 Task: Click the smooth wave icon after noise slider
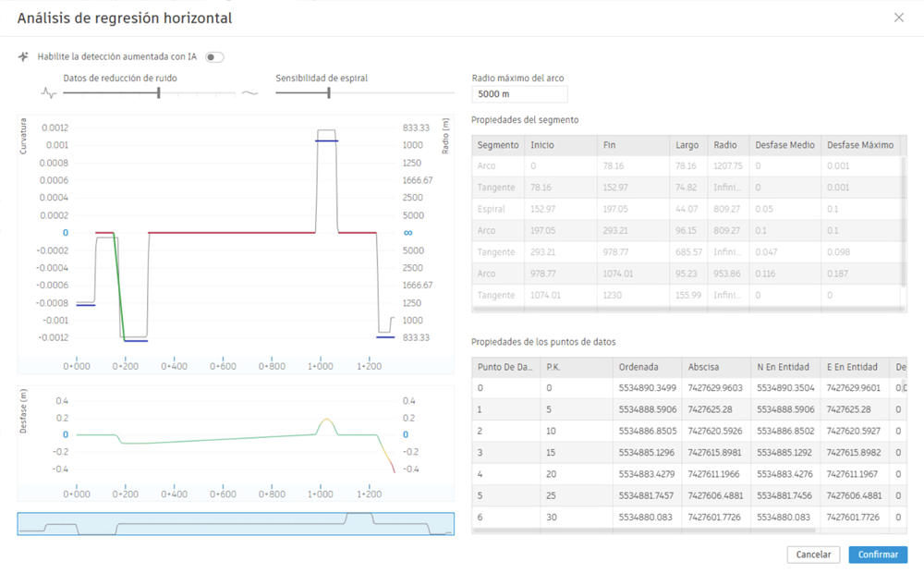pyautogui.click(x=249, y=93)
